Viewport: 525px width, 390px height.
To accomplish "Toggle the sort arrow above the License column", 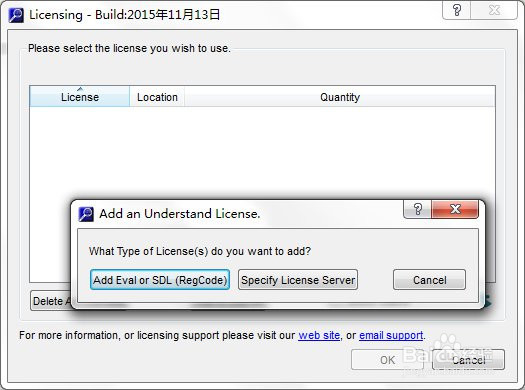I will click(x=80, y=89).
